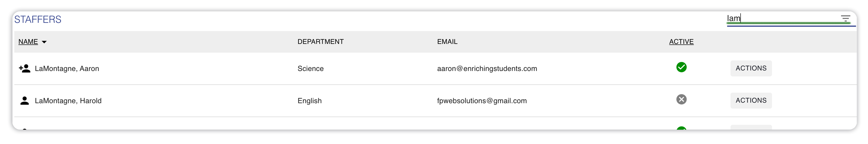The width and height of the screenshot is (868, 144).
Task: Click the DEPARTMENT column header
Action: (321, 42)
